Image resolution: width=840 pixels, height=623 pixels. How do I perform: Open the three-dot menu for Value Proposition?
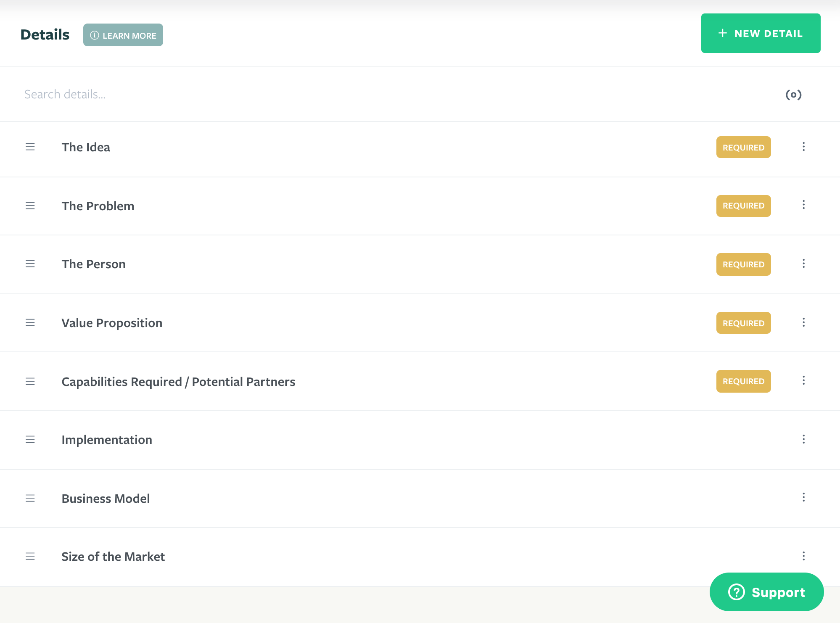[x=803, y=322]
